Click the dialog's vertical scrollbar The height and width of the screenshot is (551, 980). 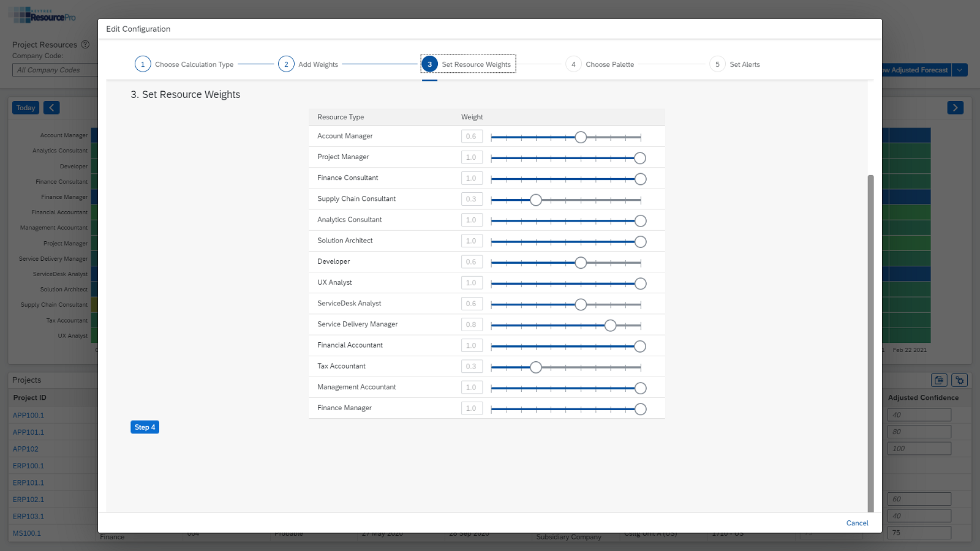coord(870,343)
